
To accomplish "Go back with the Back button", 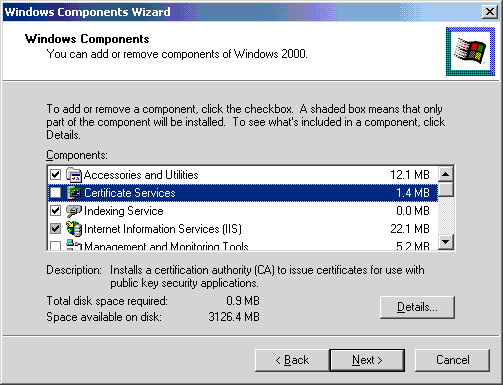I will click(292, 360).
